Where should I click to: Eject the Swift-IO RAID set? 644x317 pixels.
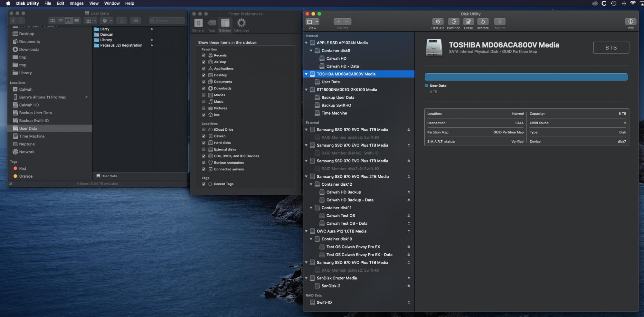tap(409, 302)
